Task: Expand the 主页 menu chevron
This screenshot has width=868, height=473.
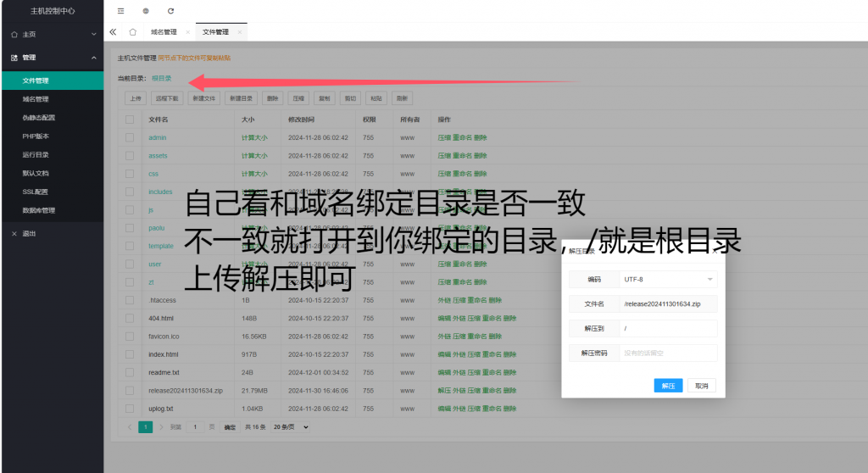Action: pyautogui.click(x=93, y=35)
